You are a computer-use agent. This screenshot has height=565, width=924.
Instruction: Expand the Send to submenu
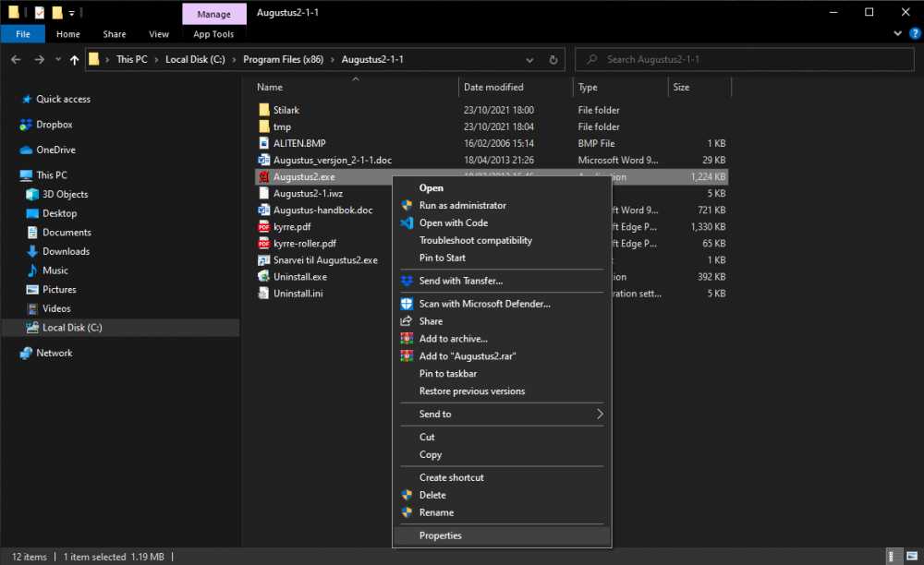pos(599,415)
